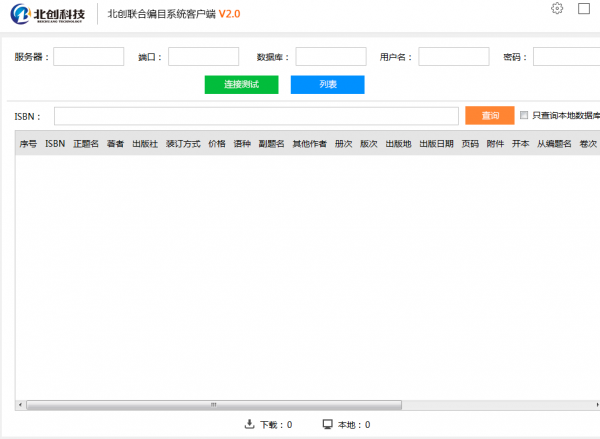Image resolution: width=600 pixels, height=439 pixels.
Task: Click the 正题名 column header
Action: coord(86,144)
